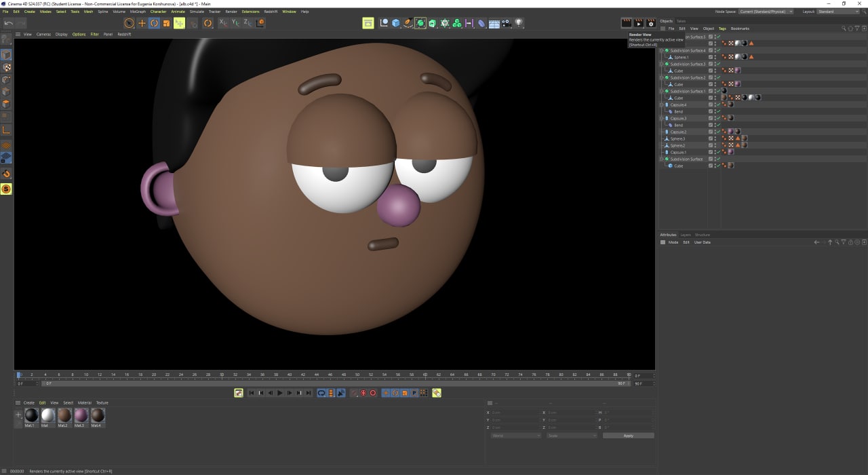Collapse Capsule.3 in Objects tree
This screenshot has height=475, width=868.
pos(661,118)
